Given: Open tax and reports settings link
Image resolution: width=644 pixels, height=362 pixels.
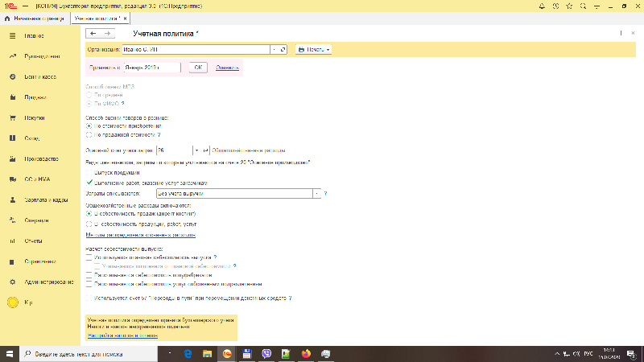Looking at the screenshot, I should click(122, 335).
